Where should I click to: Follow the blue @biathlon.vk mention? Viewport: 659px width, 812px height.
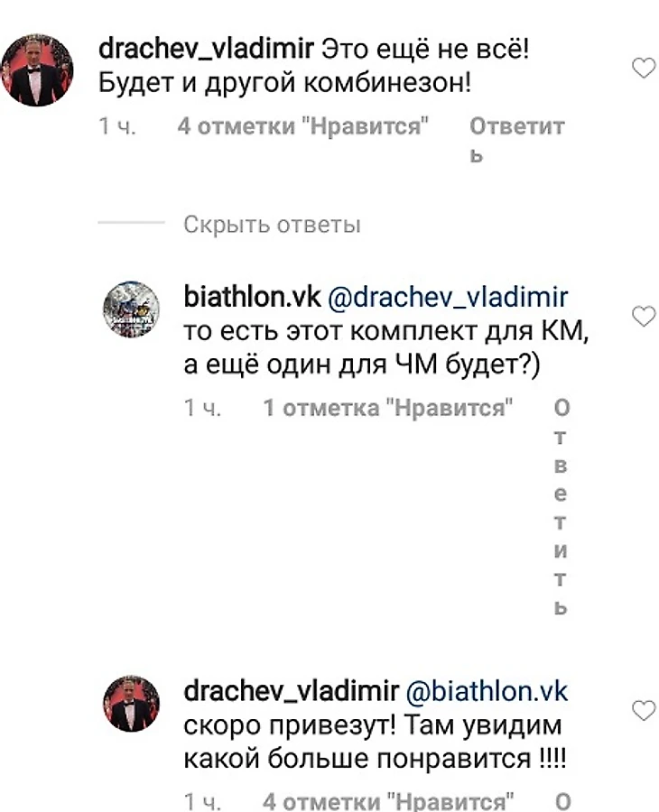pos(487,692)
